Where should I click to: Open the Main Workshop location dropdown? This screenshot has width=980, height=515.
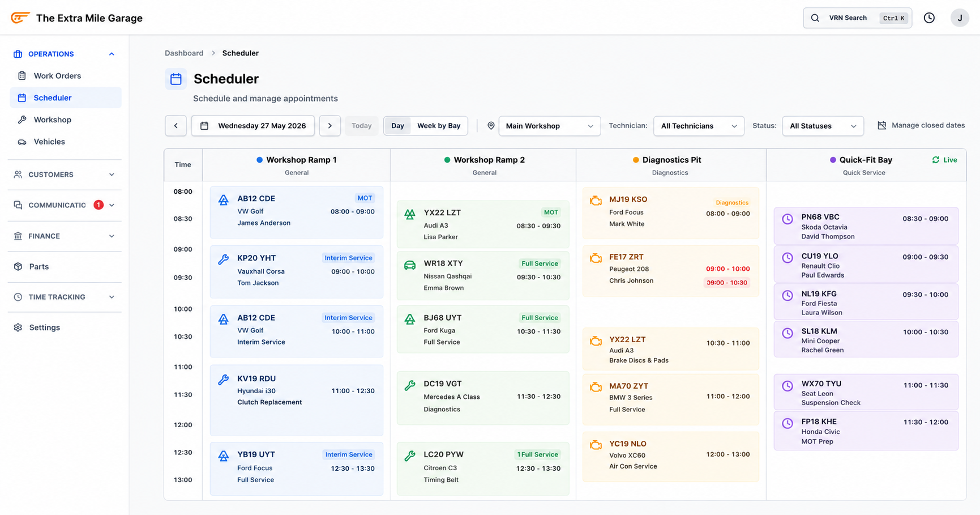[x=549, y=126]
